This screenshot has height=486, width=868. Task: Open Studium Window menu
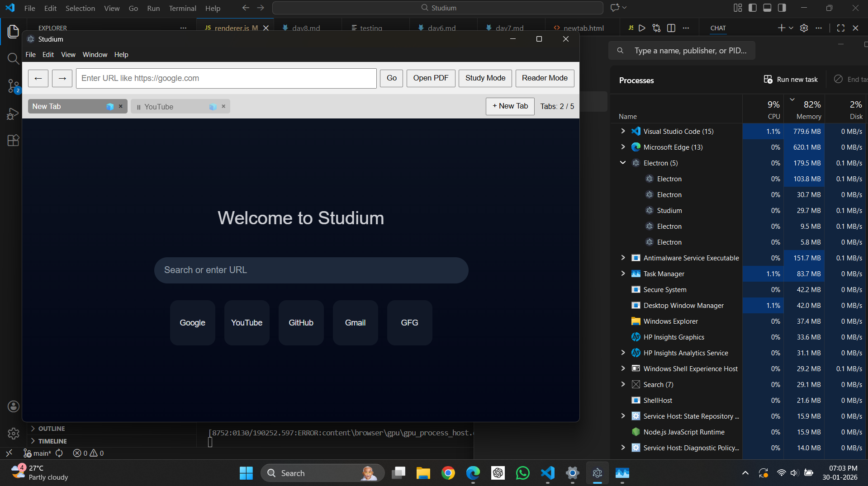tap(95, 55)
